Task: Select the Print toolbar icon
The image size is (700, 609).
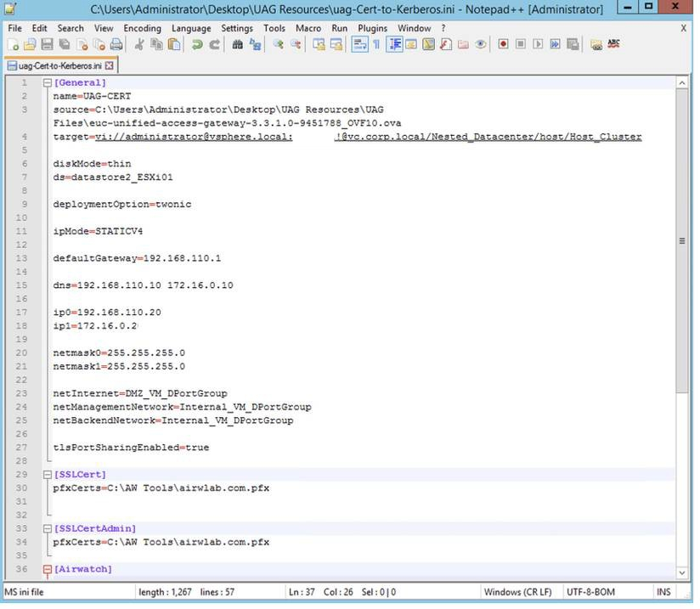Action: 114,43
